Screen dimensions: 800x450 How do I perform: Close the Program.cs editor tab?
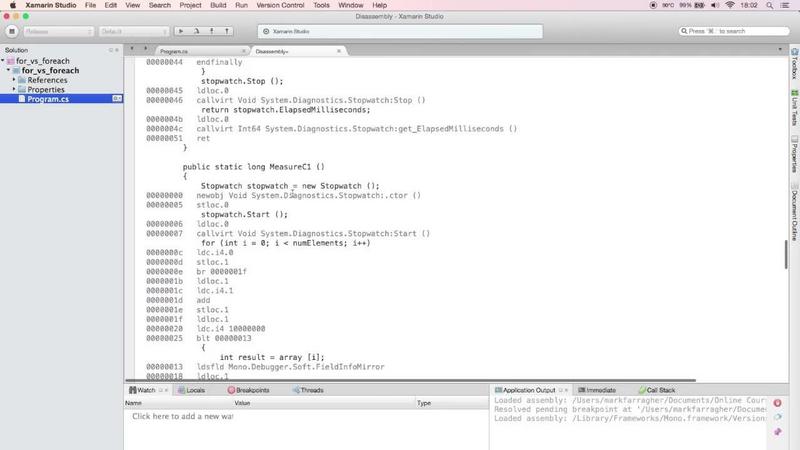click(243, 51)
